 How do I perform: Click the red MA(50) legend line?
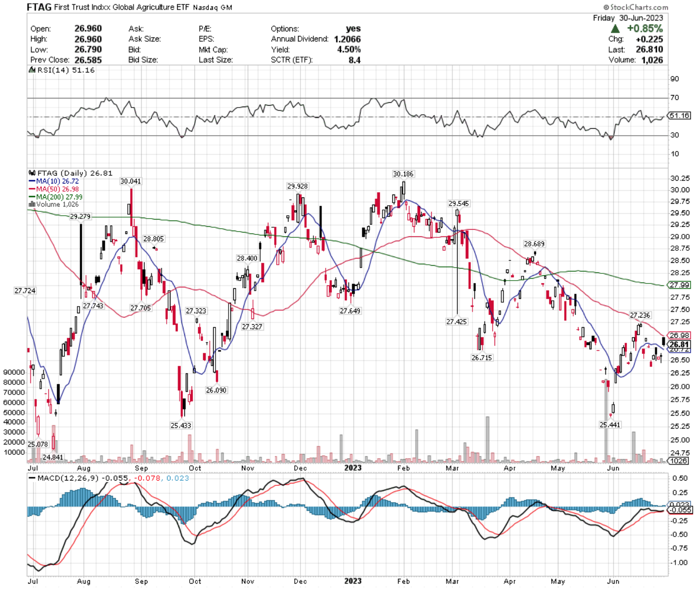[32, 189]
